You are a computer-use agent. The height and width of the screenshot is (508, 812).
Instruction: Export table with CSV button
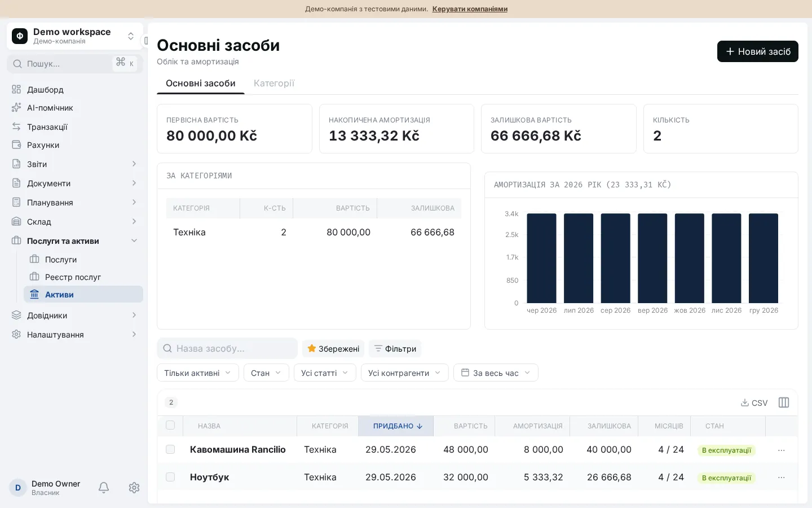point(754,402)
